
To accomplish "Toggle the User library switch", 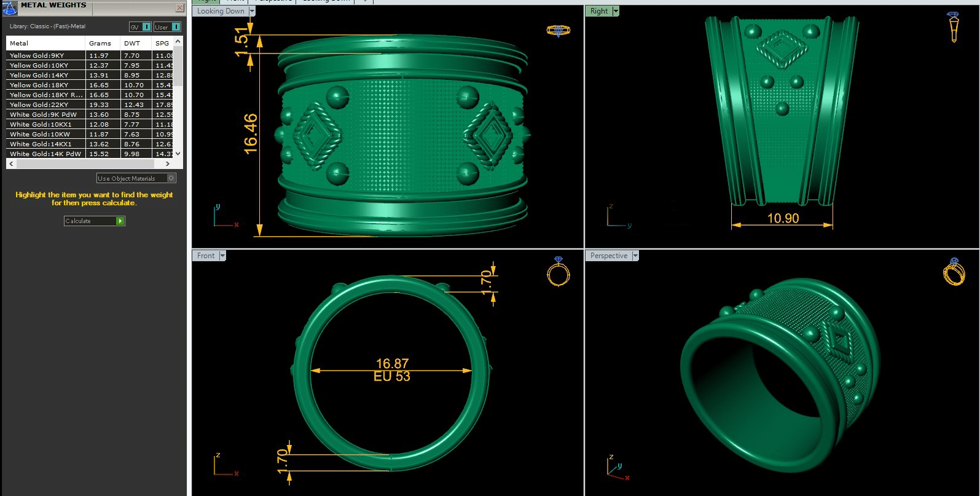I will (167, 27).
